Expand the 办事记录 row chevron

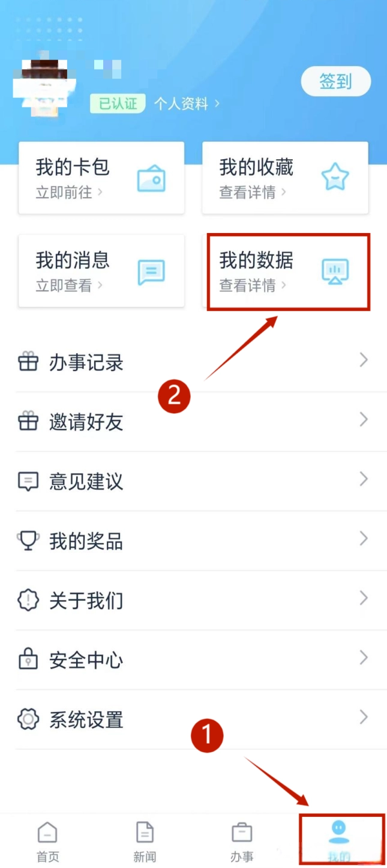(364, 360)
